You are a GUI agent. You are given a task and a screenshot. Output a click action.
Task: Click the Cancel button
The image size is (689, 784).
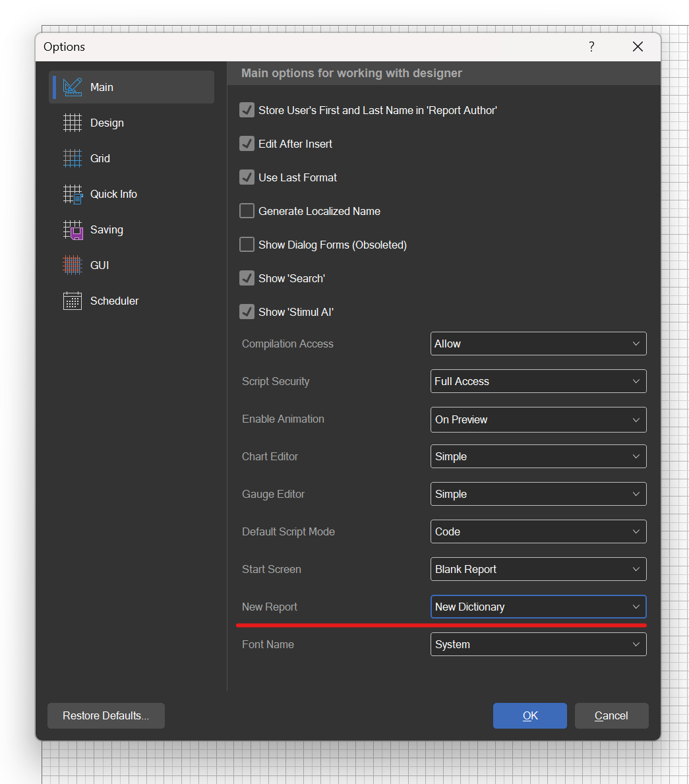611,715
